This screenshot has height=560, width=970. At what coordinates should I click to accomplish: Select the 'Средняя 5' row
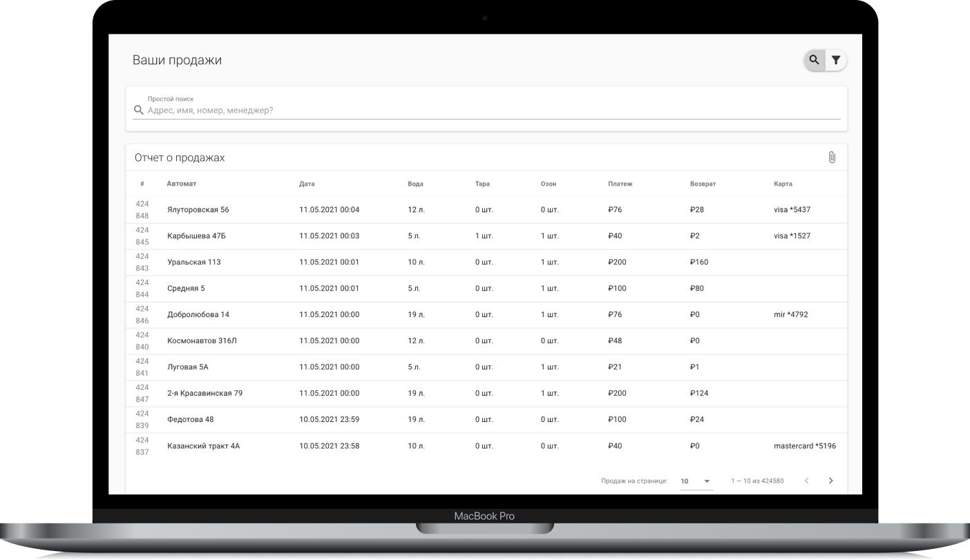[x=486, y=289]
